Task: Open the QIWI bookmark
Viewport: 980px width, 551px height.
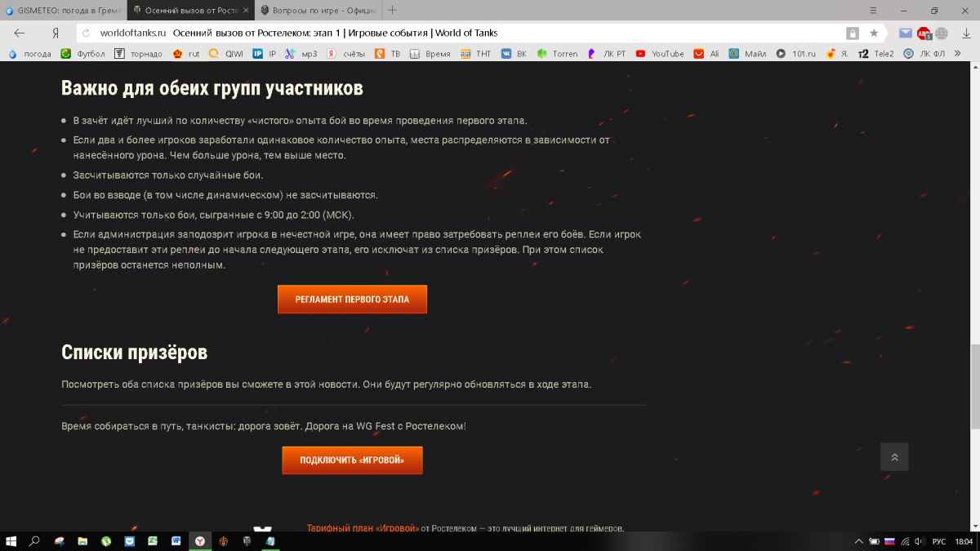Action: [226, 54]
